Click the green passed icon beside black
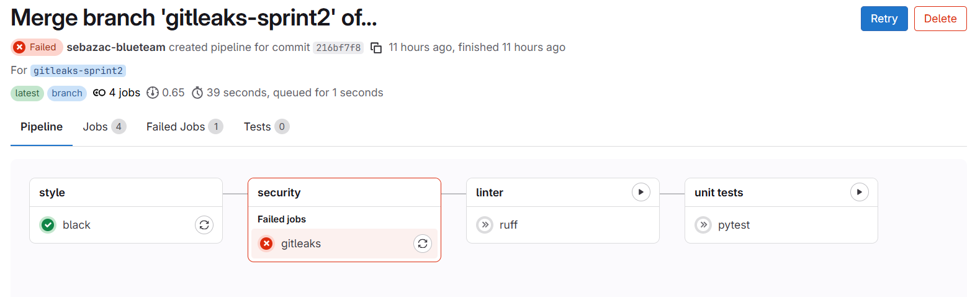Viewport: 980px width, 297px height. (48, 225)
